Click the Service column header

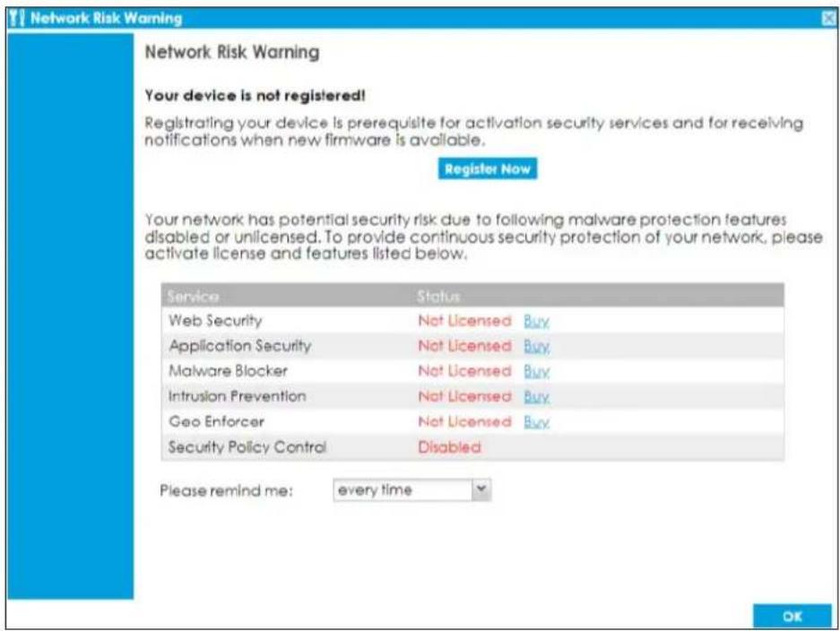(x=193, y=296)
